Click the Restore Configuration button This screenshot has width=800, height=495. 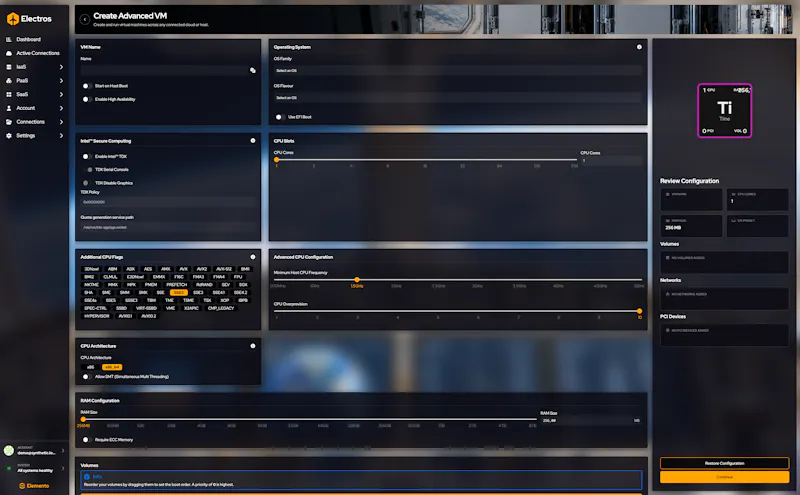pyautogui.click(x=724, y=463)
